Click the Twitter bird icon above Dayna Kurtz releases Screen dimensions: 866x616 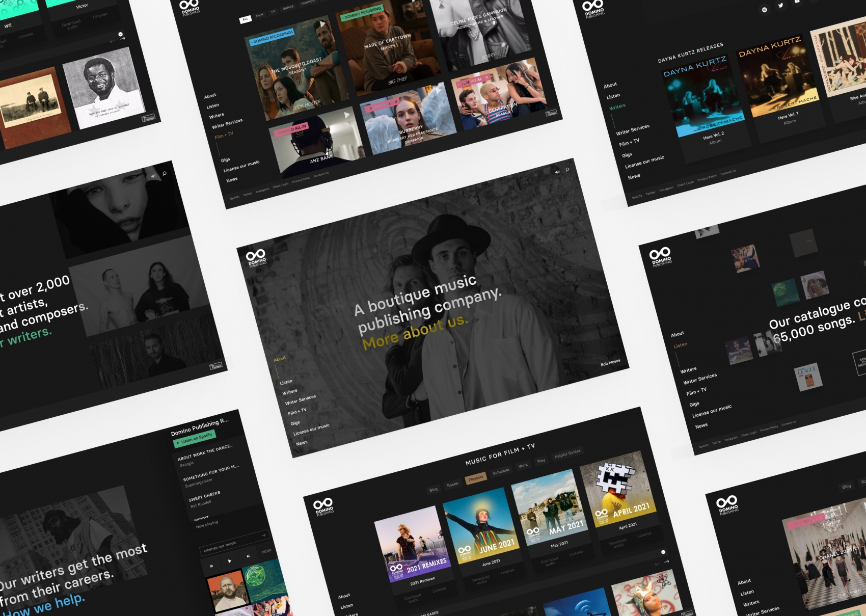780,5
